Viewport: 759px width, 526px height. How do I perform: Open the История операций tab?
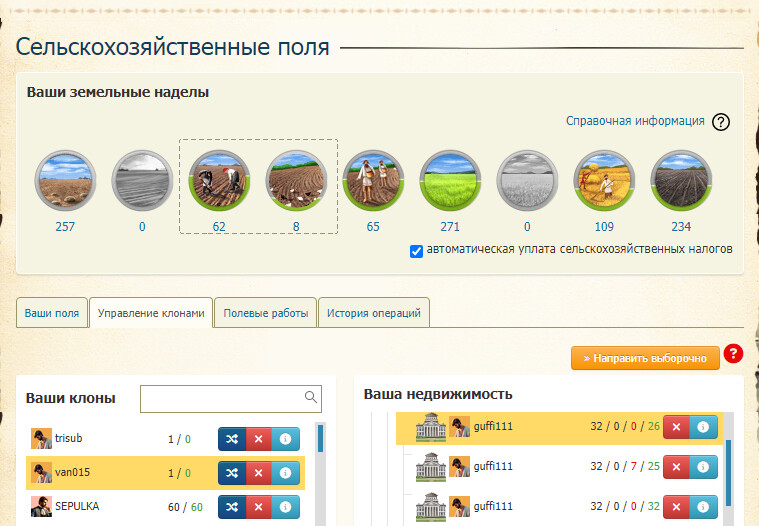click(x=374, y=313)
